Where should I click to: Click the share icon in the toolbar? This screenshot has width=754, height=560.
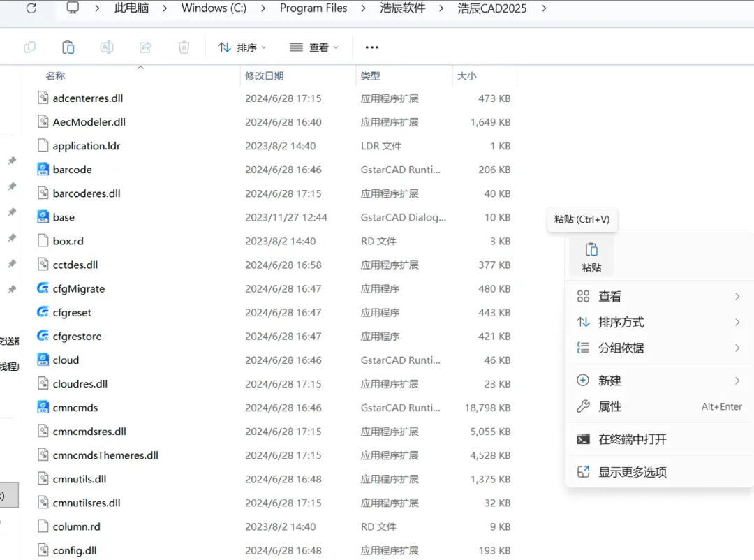click(145, 47)
